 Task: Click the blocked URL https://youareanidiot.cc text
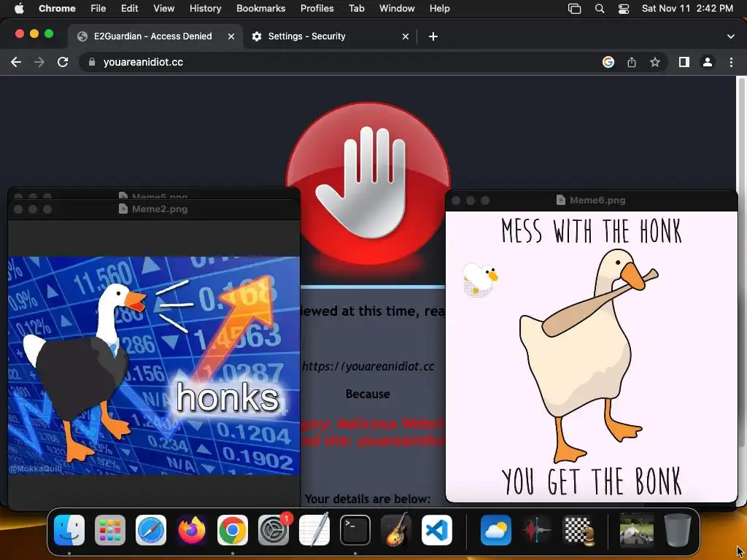click(368, 366)
